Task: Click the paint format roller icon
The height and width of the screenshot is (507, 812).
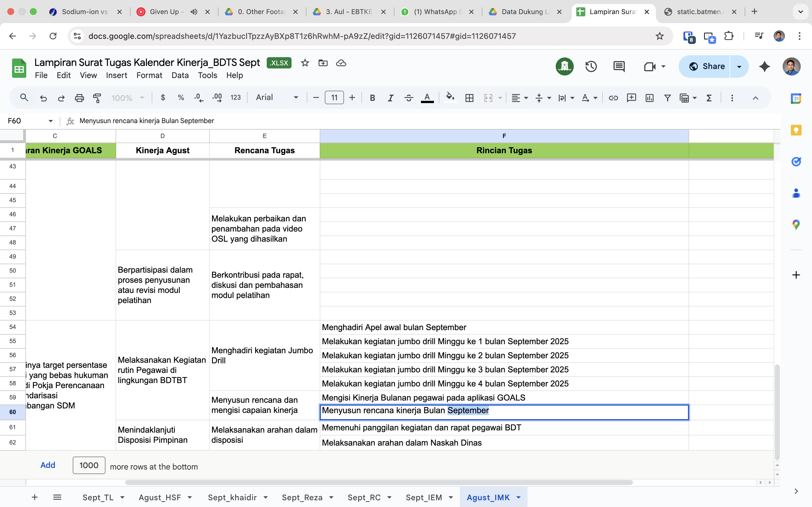Action: tap(97, 97)
